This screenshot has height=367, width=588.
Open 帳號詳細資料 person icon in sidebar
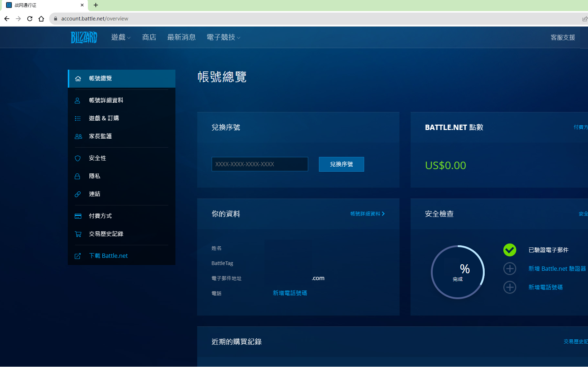click(77, 101)
